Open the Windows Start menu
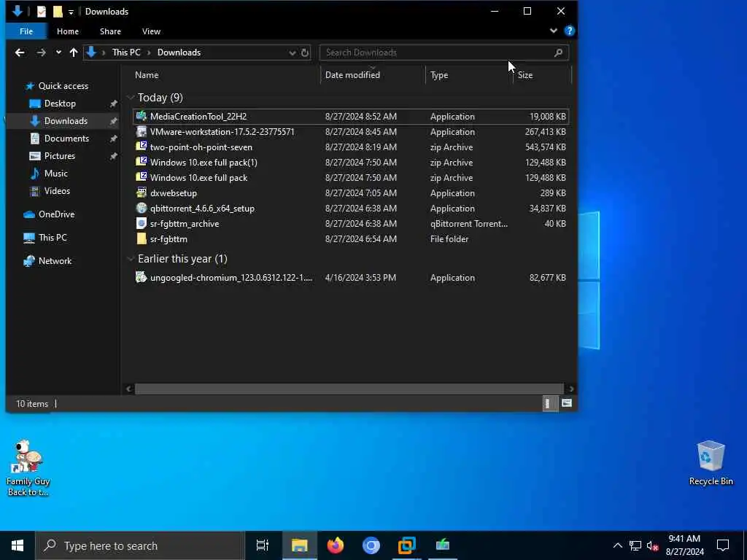The height and width of the screenshot is (560, 747). (x=18, y=545)
